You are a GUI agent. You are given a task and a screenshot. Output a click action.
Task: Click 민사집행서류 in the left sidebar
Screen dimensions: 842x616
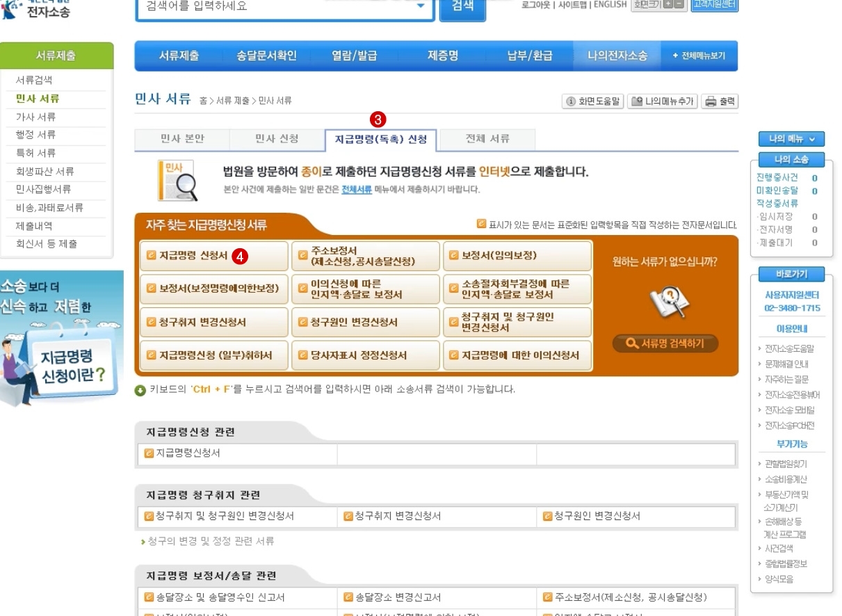pyautogui.click(x=43, y=189)
